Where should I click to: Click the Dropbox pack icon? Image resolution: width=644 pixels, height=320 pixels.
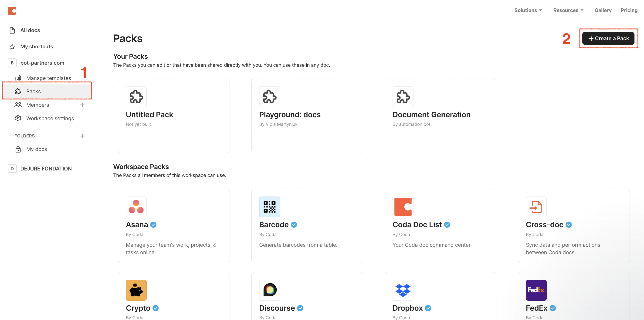point(403,290)
